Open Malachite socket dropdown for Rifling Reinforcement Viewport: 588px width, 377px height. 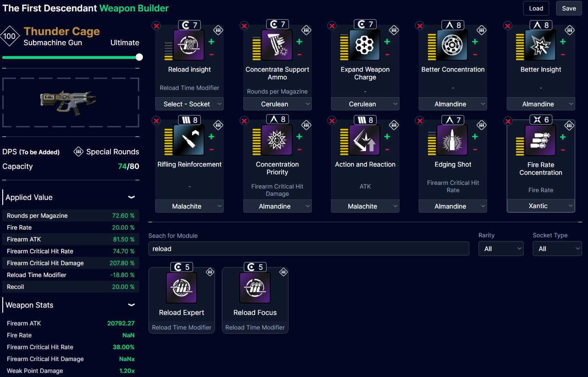tap(189, 206)
